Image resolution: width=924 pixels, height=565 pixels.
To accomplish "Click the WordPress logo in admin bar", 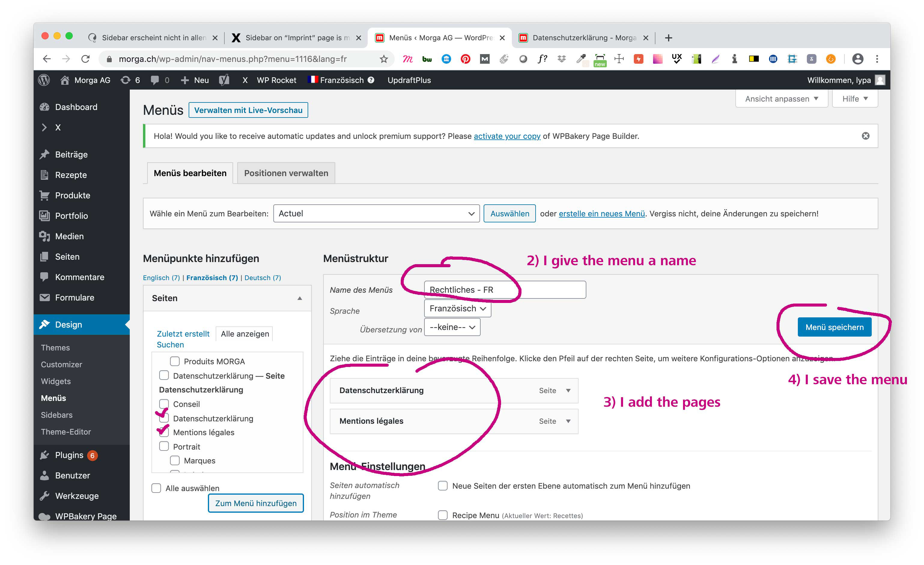I will [x=44, y=80].
